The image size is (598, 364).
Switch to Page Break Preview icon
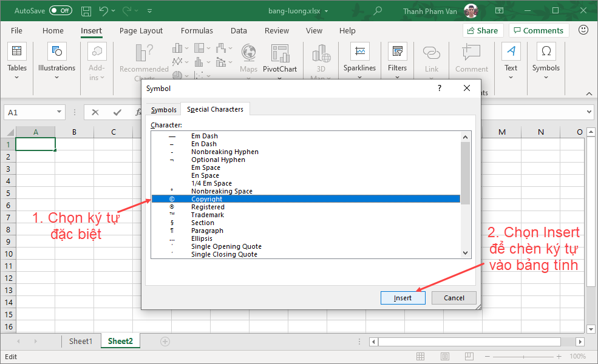pos(469,356)
